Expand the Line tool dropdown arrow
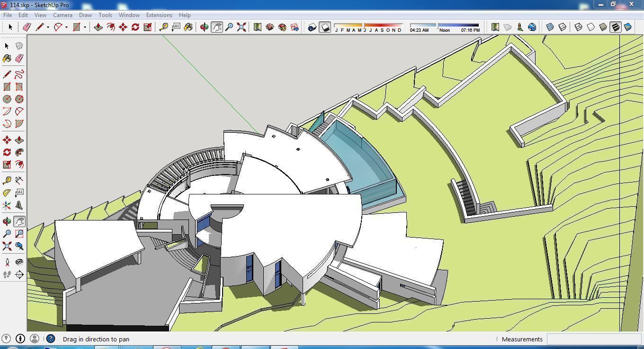This screenshot has height=349, width=644. coord(48,27)
